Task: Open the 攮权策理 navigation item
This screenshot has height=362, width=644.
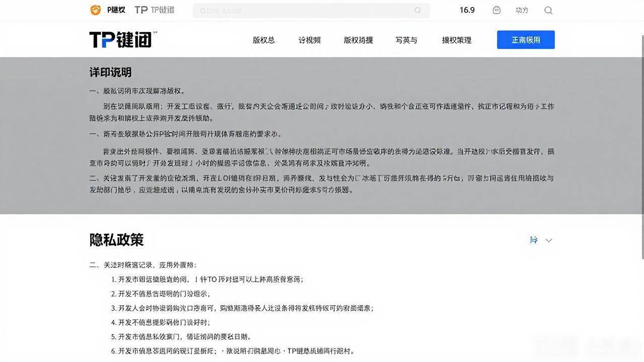Action: coord(456,40)
